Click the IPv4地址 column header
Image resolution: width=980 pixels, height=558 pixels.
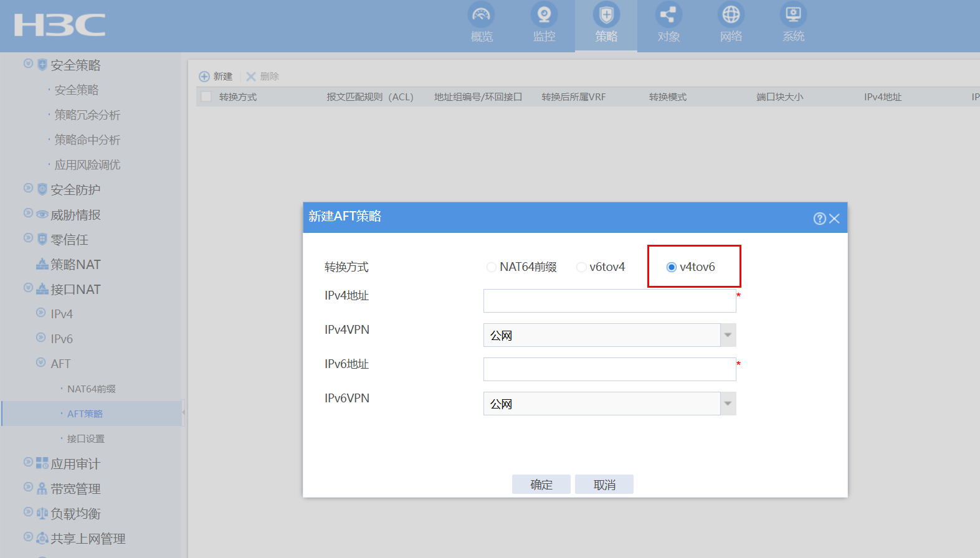tap(883, 97)
